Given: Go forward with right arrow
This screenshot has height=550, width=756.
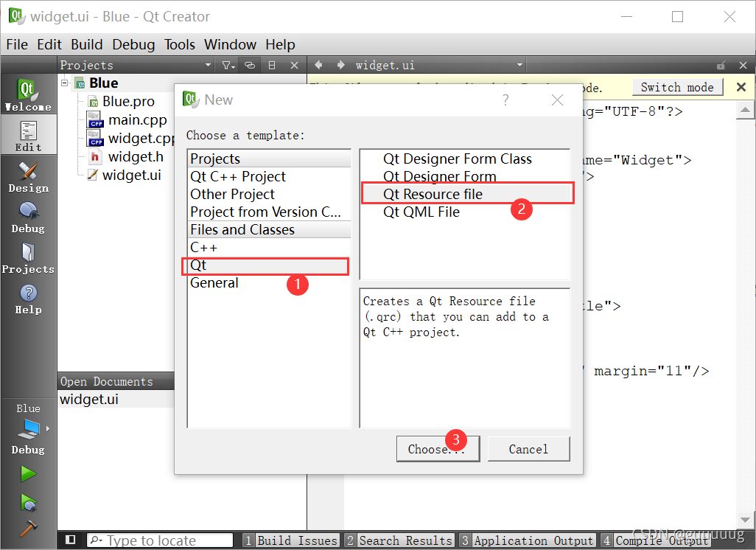Looking at the screenshot, I should pyautogui.click(x=341, y=65).
